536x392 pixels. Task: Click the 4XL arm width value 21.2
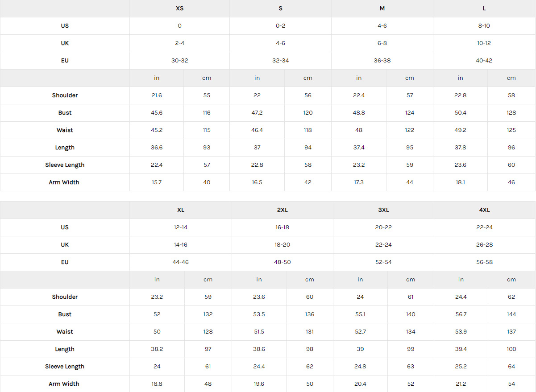[x=461, y=384]
